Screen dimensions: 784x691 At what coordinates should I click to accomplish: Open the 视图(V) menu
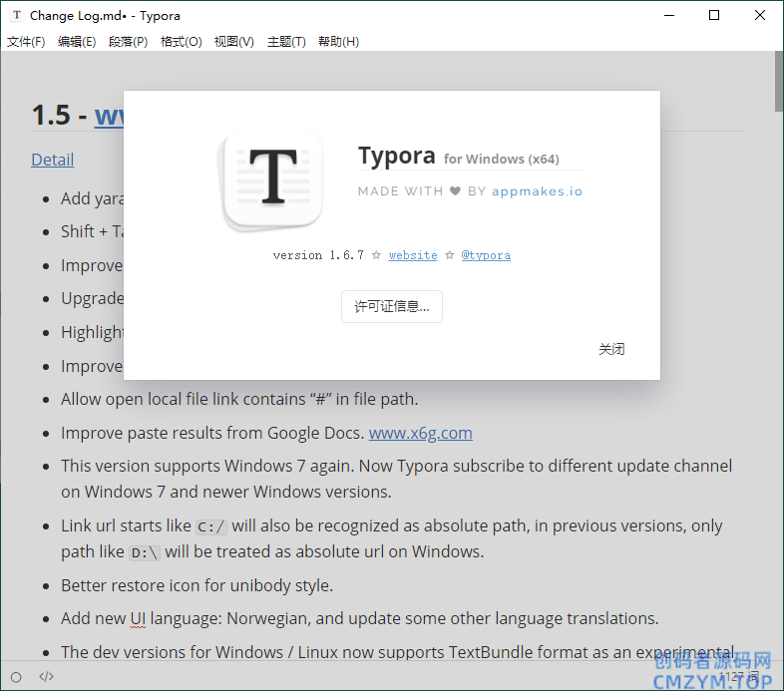tap(233, 42)
